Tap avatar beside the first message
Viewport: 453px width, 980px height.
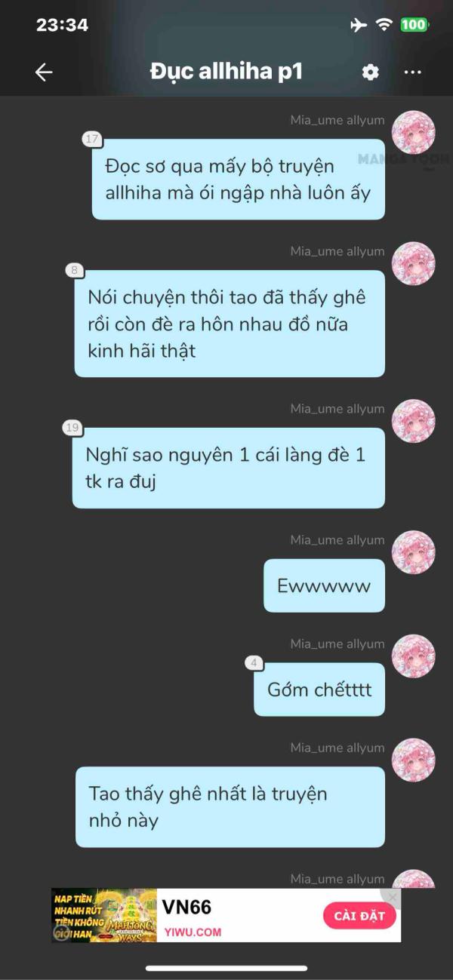414,133
